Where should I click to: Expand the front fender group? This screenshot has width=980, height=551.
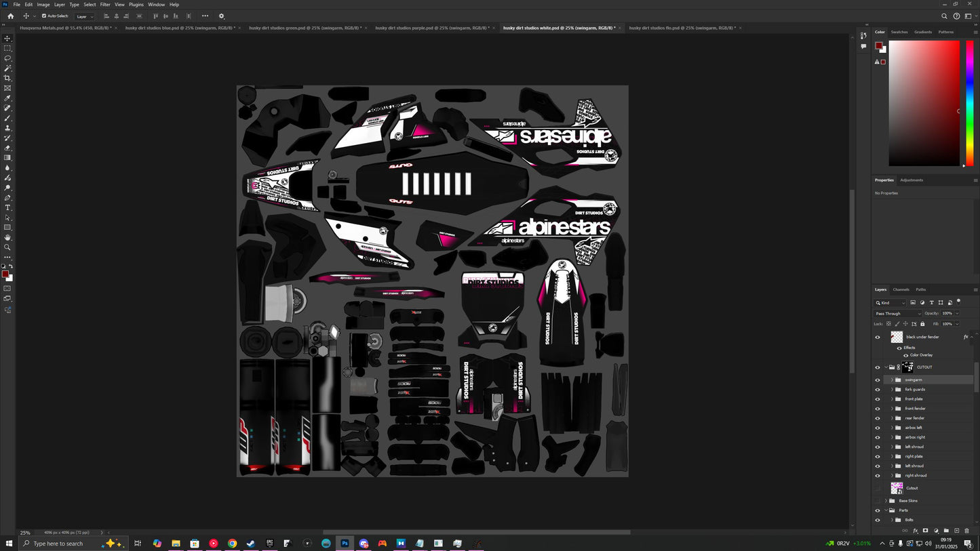coord(892,409)
